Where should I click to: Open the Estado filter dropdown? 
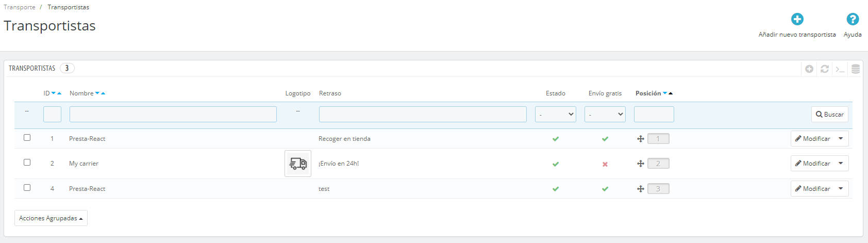(x=555, y=115)
